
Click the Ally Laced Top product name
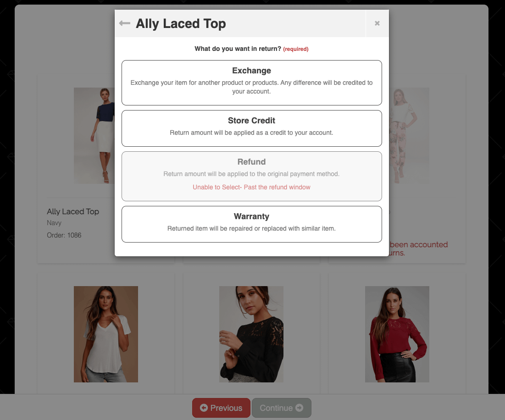tap(73, 211)
